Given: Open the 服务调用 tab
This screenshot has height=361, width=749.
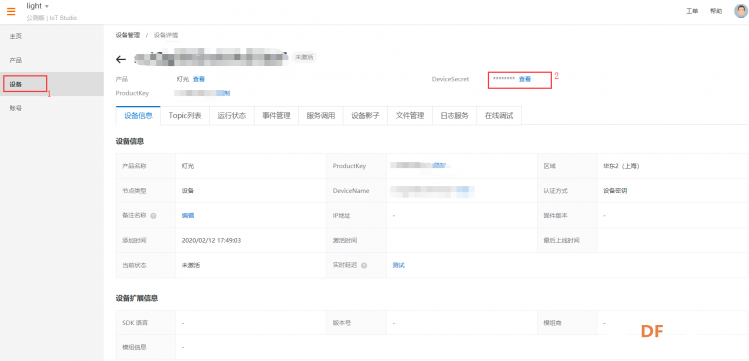Looking at the screenshot, I should [x=321, y=116].
